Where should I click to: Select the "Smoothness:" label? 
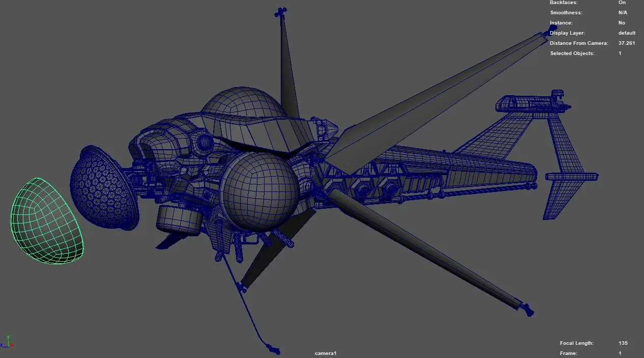(566, 13)
